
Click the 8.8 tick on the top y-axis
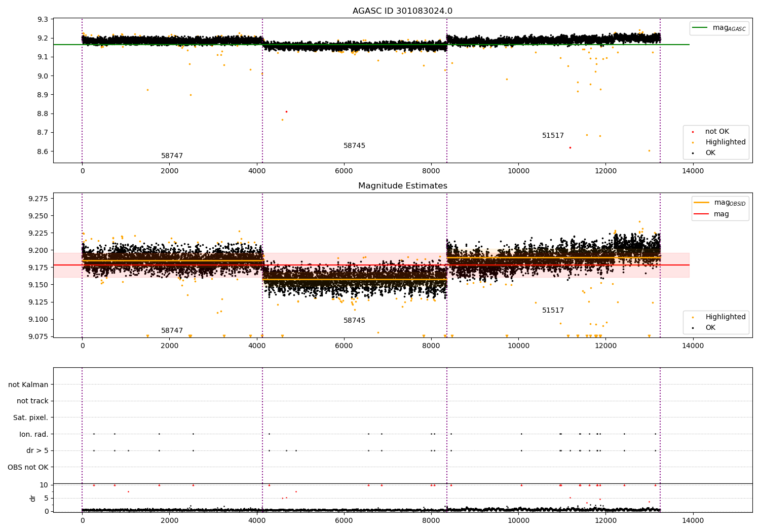[x=43, y=114]
